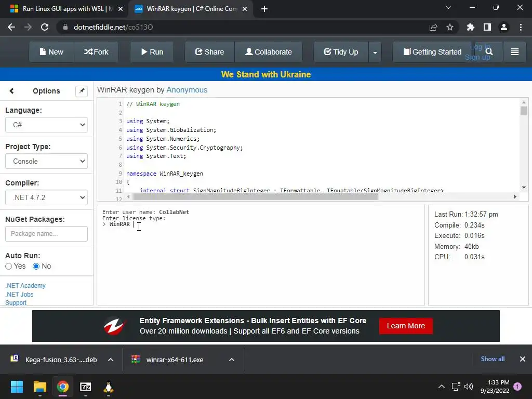Open the Chrome profile avatar
Viewport: 532px width, 399px height.
[504, 27]
